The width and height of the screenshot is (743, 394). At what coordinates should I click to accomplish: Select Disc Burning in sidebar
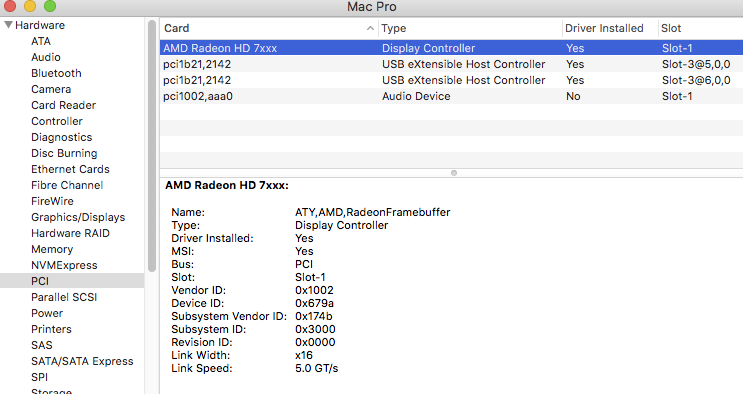pos(64,153)
